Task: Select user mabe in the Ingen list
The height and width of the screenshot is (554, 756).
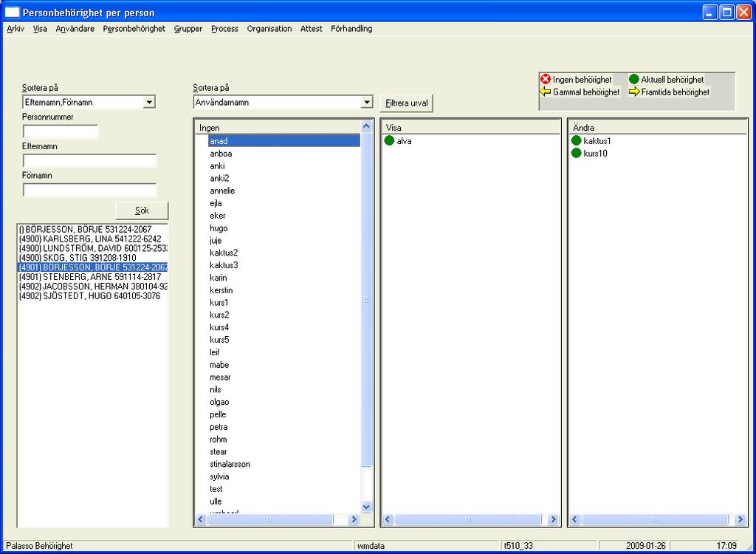Action: tap(219, 365)
